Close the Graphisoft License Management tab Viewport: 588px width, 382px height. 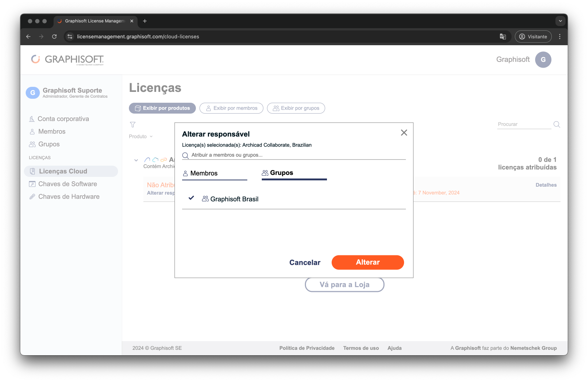[x=132, y=21]
